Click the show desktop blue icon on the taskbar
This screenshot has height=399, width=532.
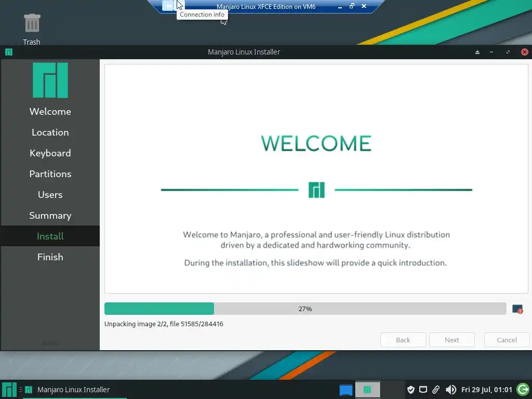click(345, 390)
